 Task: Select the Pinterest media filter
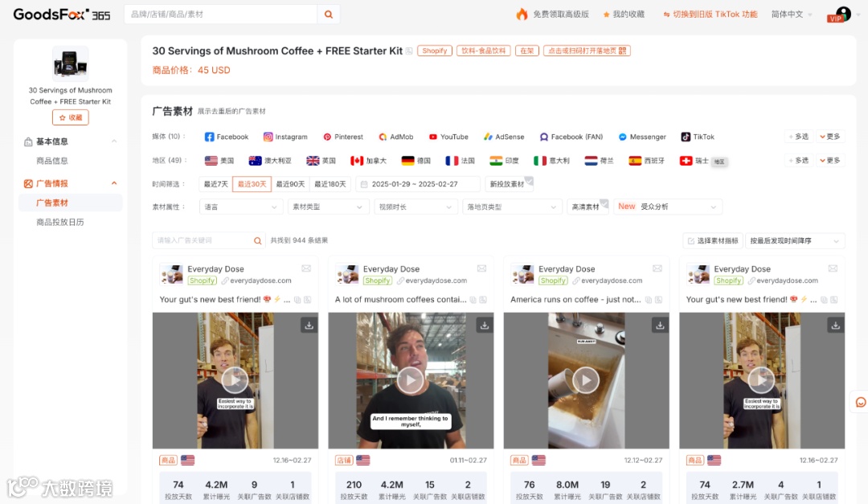[x=343, y=137]
